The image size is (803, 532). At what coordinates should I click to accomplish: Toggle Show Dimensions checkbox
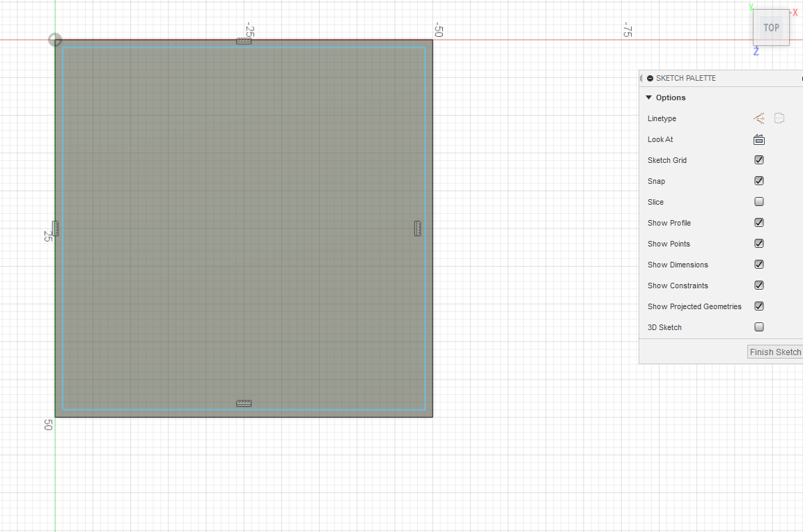[759, 264]
